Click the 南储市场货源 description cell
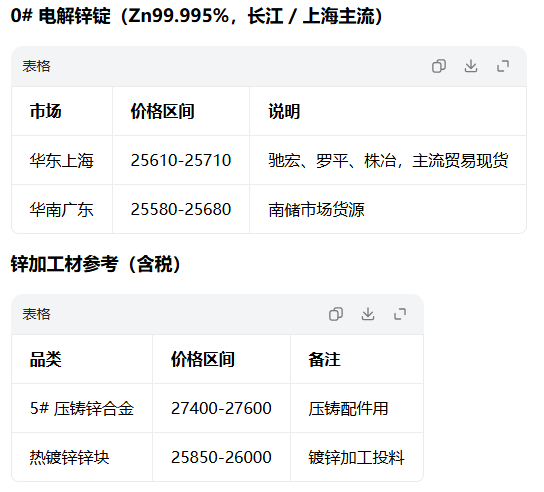Image resolution: width=544 pixels, height=492 pixels. click(x=316, y=210)
